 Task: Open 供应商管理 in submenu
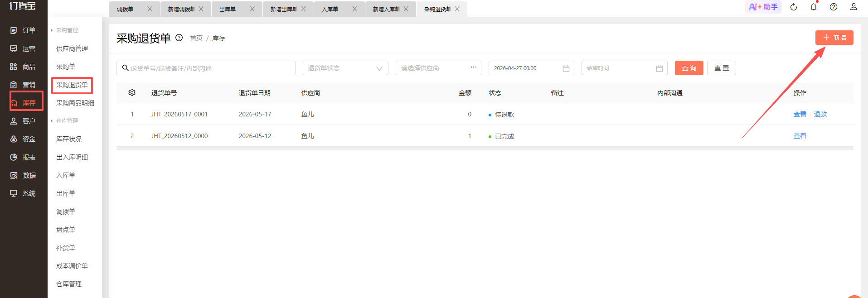tap(72, 48)
